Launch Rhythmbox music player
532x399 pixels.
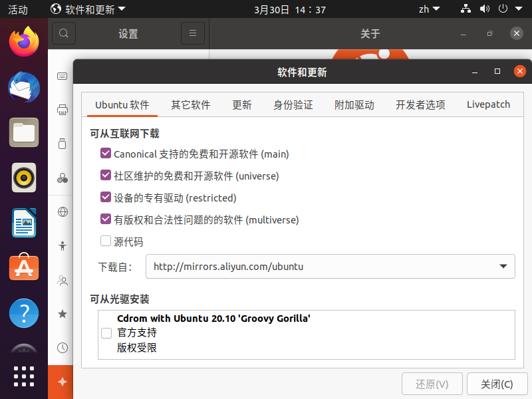(24, 178)
